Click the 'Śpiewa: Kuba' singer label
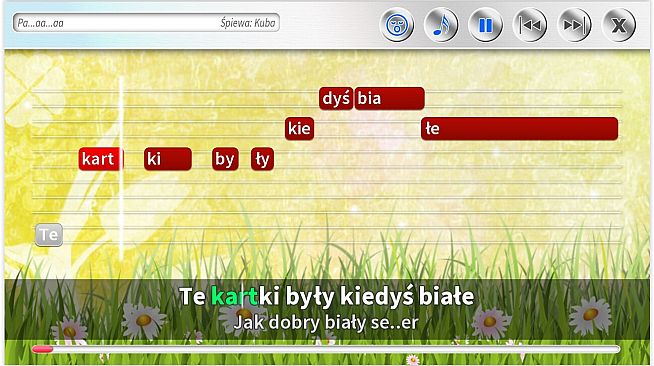 click(248, 23)
